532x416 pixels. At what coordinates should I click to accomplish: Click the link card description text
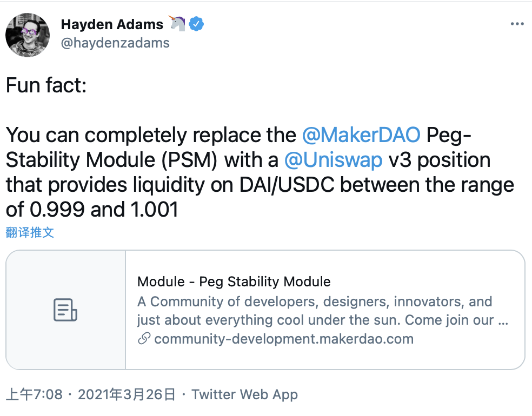[323, 311]
